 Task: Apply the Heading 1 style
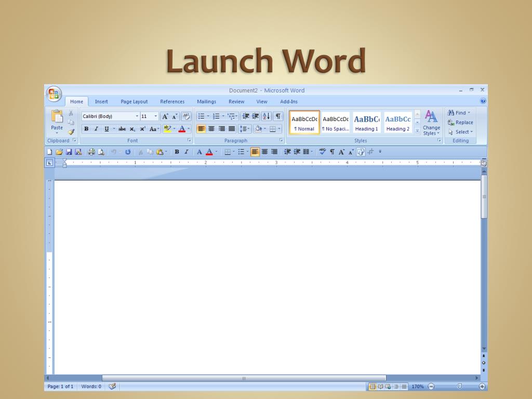pos(367,123)
